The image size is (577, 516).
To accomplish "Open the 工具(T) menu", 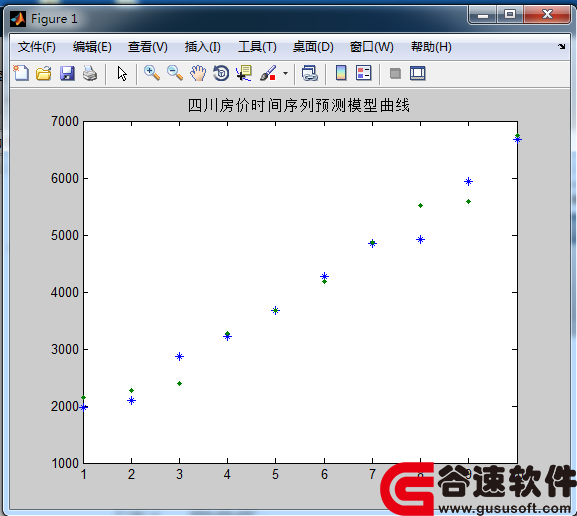I will (257, 47).
